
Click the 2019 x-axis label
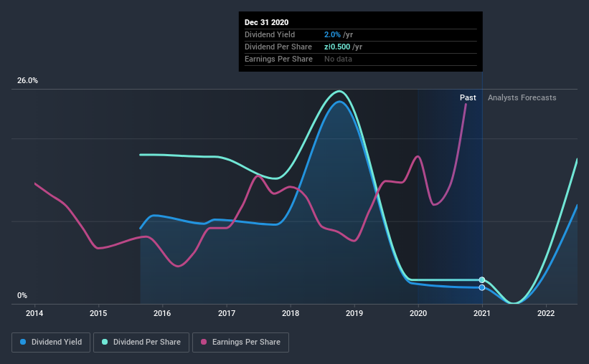tap(354, 313)
